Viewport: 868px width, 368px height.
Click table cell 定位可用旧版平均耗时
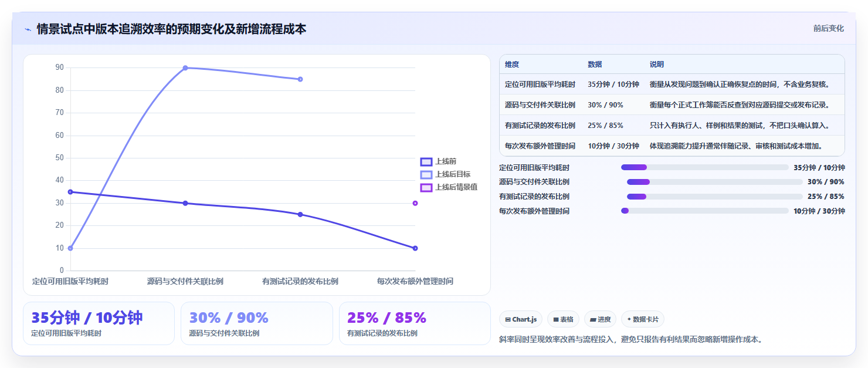click(540, 85)
